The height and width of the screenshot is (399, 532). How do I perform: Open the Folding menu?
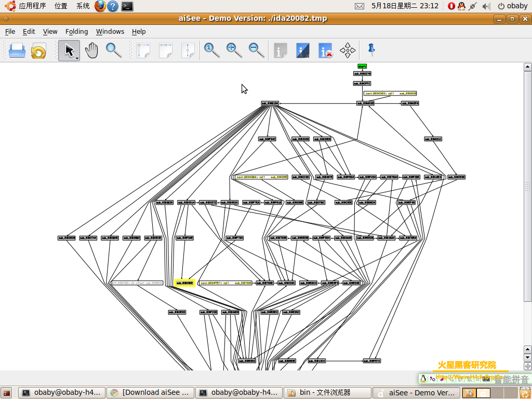click(76, 31)
